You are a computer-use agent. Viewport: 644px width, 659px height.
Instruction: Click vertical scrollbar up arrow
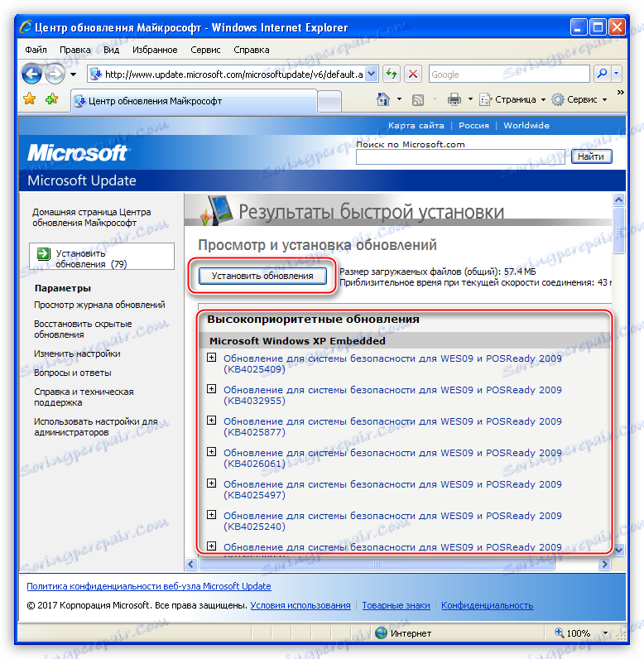[618, 200]
